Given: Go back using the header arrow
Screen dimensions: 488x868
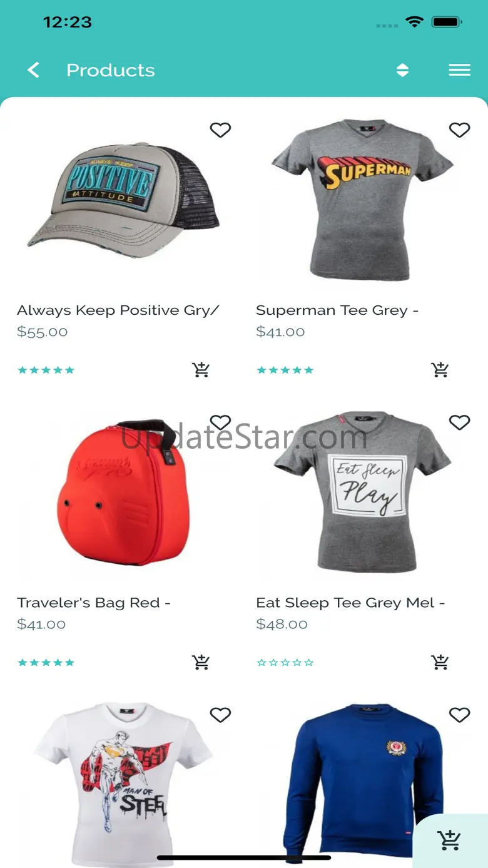Looking at the screenshot, I should (34, 70).
